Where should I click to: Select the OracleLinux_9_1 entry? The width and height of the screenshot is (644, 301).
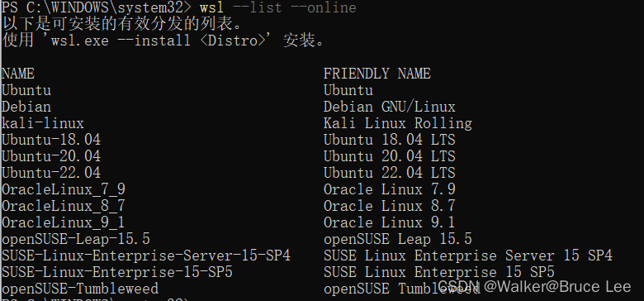click(x=64, y=222)
